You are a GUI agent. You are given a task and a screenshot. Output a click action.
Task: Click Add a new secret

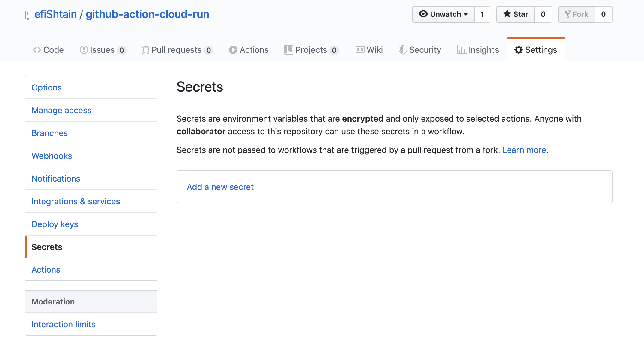click(x=220, y=187)
